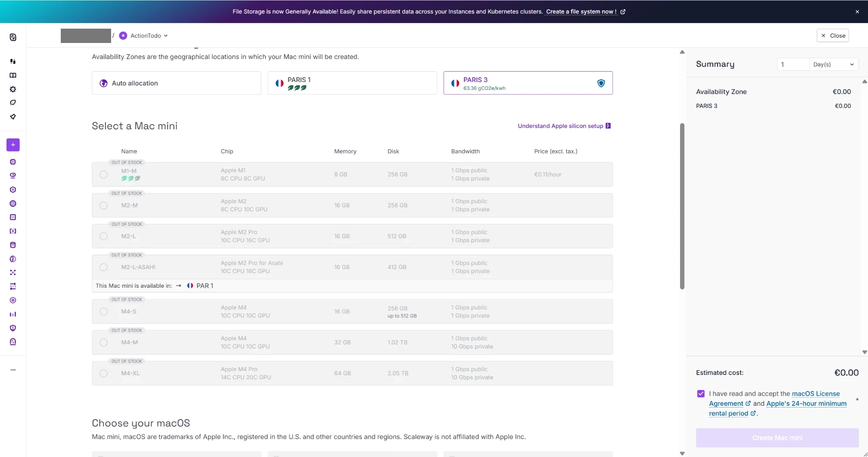Click the pin icon in sidebar
Viewport: 868px width, 457px height.
(13, 117)
